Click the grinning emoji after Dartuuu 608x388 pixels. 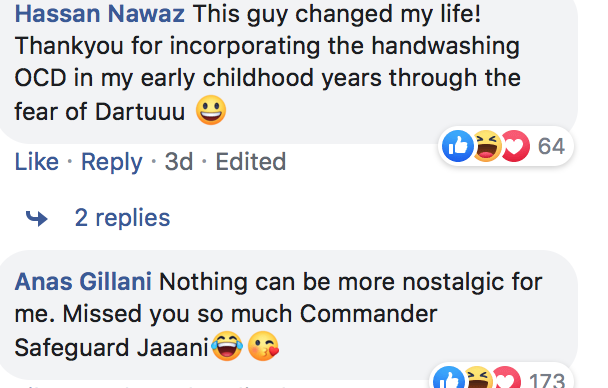pos(211,110)
